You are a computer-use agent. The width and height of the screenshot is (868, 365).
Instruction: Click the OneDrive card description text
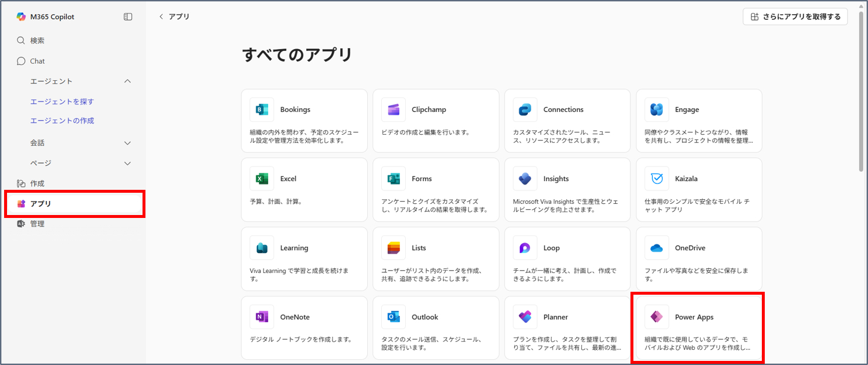(x=697, y=275)
